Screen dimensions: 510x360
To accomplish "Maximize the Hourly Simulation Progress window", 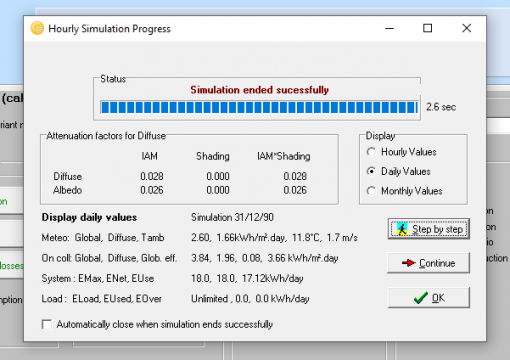I will click(x=428, y=28).
